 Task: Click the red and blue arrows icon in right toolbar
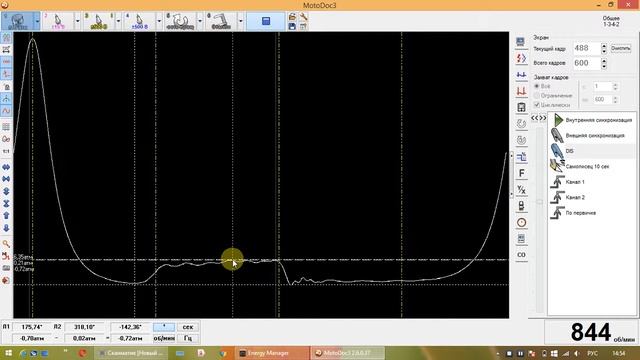[521, 58]
